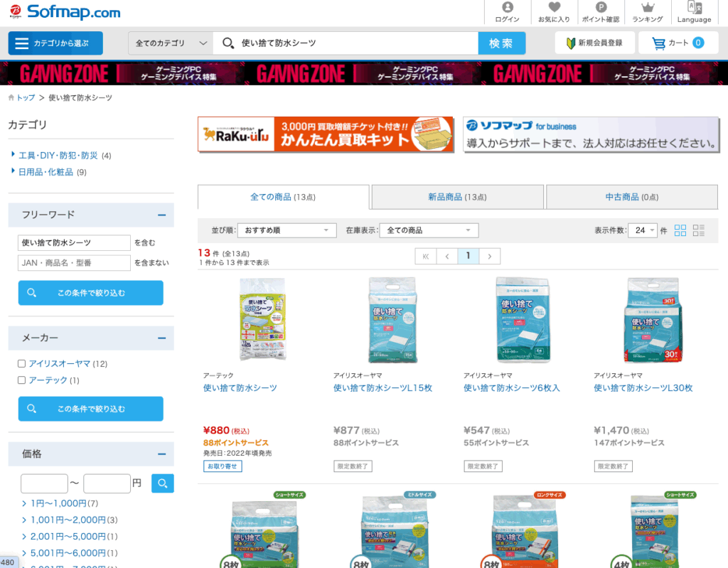
Task: Collapse the フリーワード filter section
Action: (161, 215)
